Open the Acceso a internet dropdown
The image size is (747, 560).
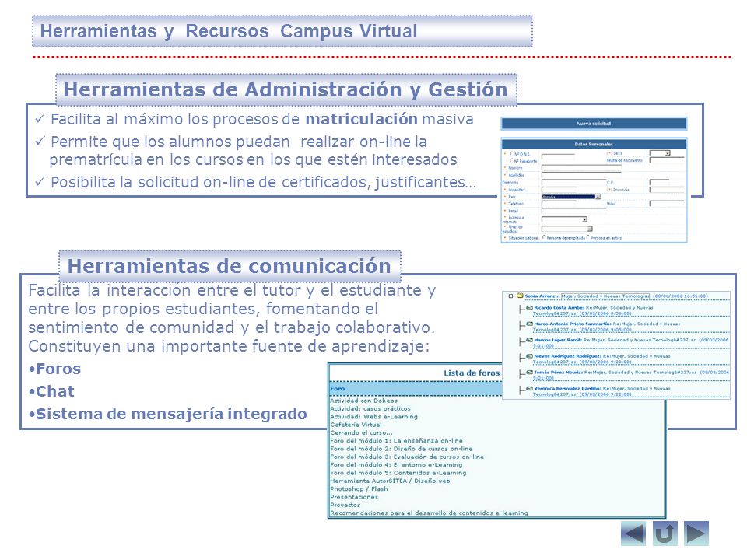coord(565,219)
